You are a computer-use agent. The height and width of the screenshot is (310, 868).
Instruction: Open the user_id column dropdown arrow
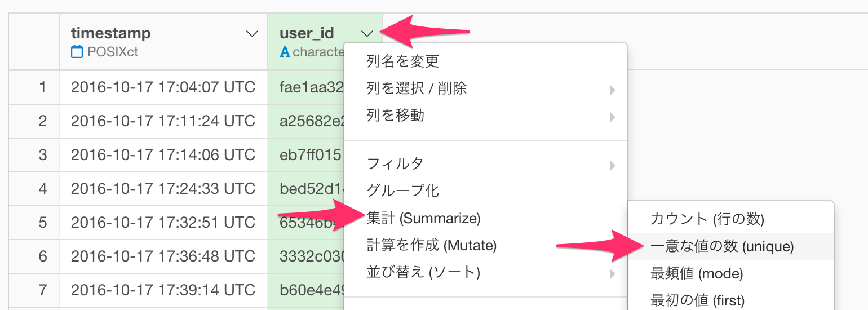click(367, 34)
